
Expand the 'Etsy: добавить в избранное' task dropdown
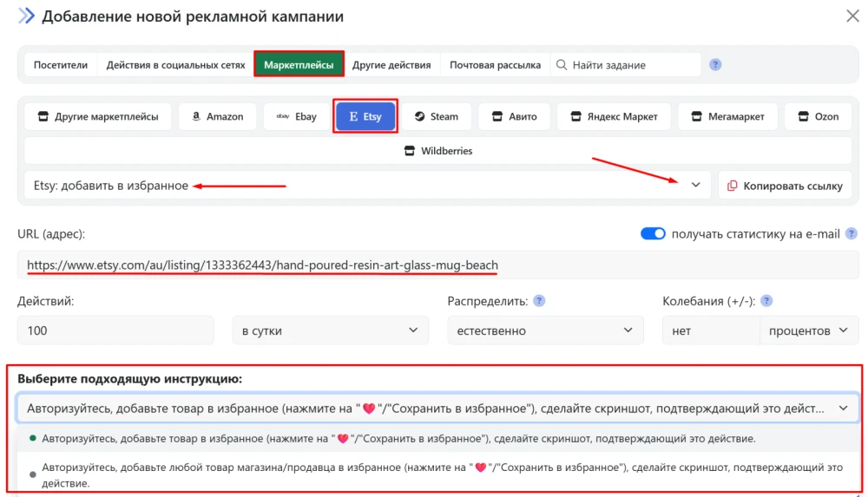coord(367,186)
